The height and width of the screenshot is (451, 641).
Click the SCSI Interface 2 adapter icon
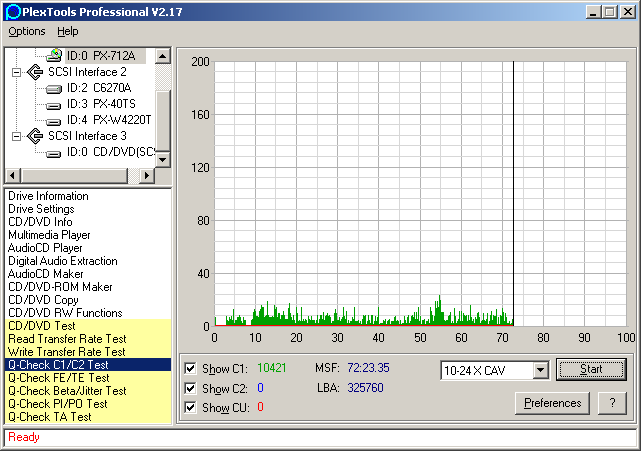(x=35, y=72)
